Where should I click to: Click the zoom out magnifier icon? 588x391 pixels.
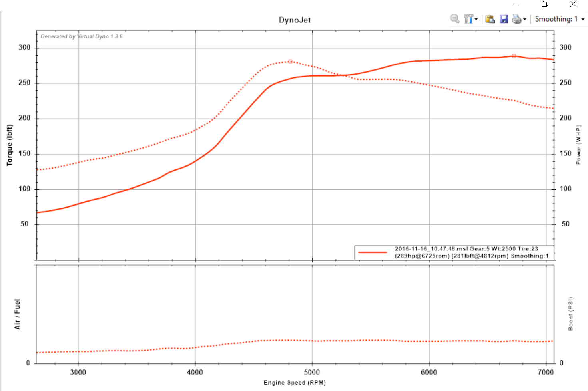pos(455,19)
